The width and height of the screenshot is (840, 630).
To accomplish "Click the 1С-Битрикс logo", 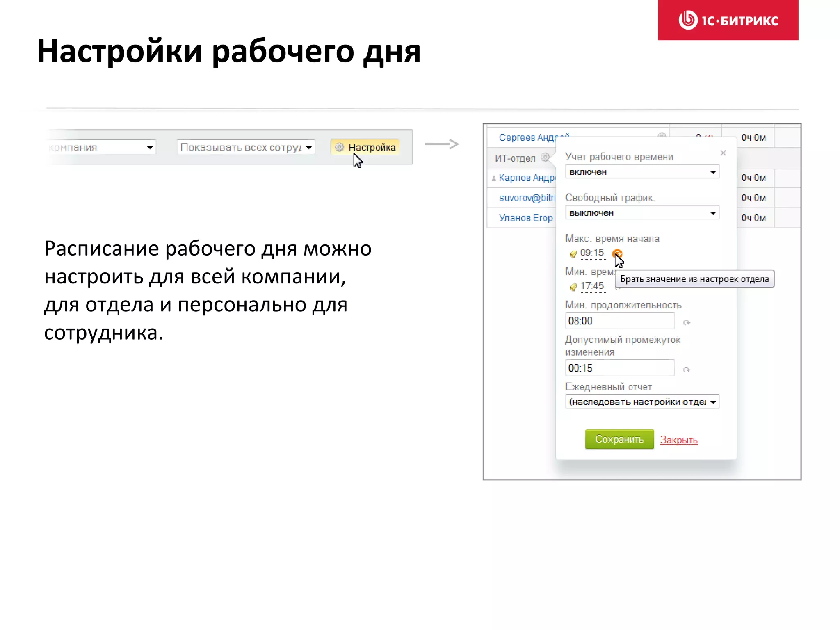I will [728, 20].
